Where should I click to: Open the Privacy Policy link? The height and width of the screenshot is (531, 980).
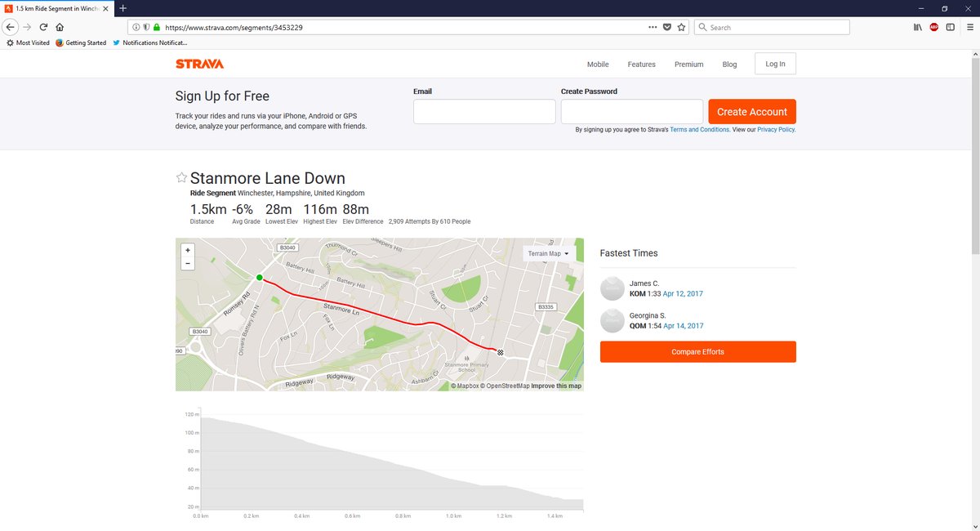tap(775, 130)
